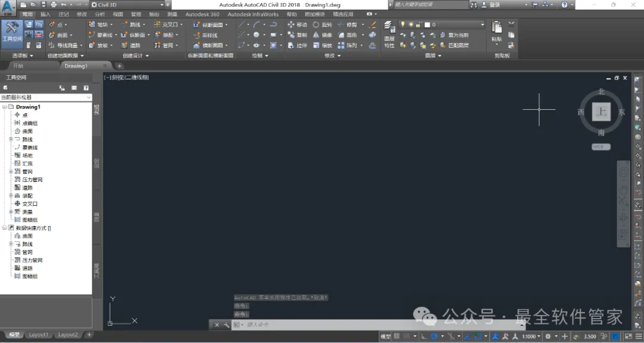The image size is (644, 343).
Task: Click the new drawing tab plus button
Action: [x=119, y=66]
